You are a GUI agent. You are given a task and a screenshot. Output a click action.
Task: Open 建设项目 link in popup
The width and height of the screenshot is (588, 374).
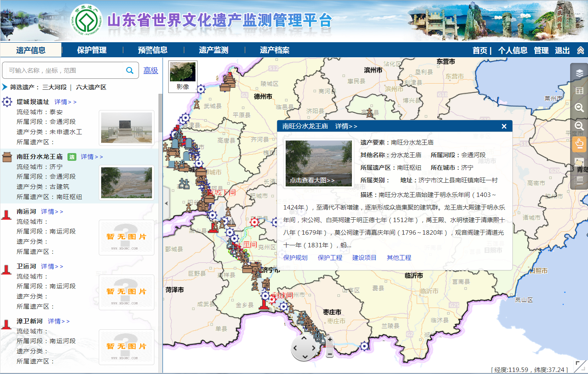pyautogui.click(x=365, y=258)
